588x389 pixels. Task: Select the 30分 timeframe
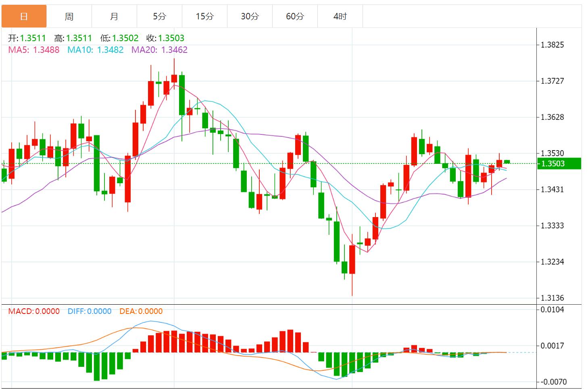[x=250, y=16]
